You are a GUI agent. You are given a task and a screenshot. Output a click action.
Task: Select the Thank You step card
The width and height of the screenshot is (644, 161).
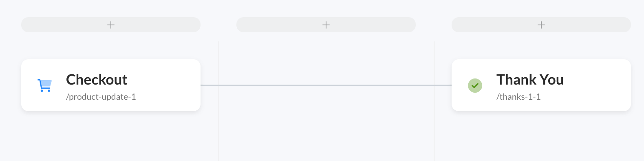tap(541, 85)
